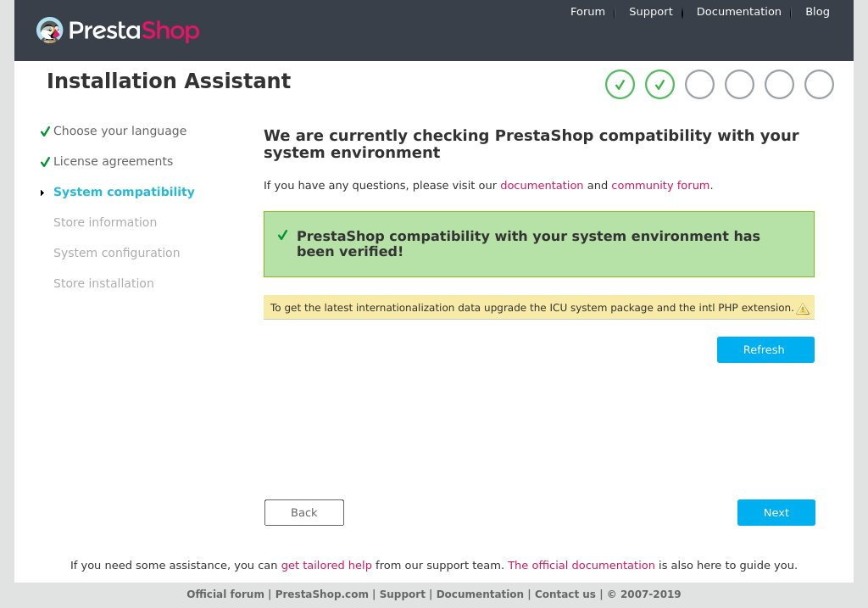Click the second checked step circle
The width and height of the screenshot is (868, 608).
[x=659, y=84]
